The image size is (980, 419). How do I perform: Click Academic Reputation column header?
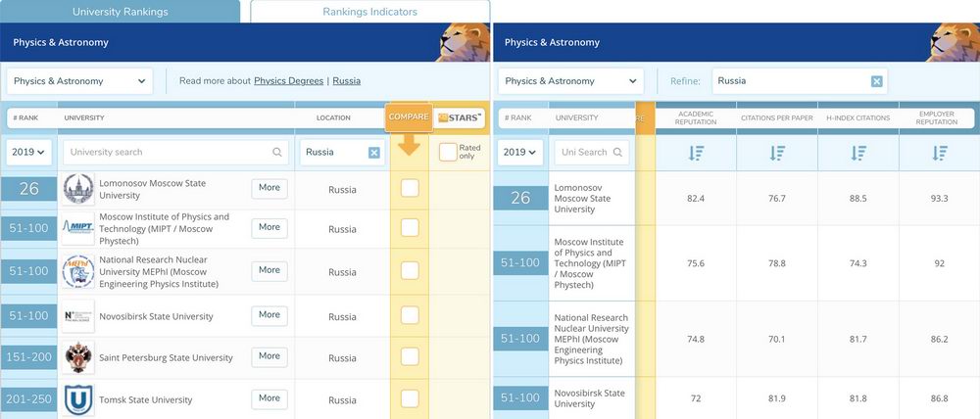pyautogui.click(x=696, y=118)
